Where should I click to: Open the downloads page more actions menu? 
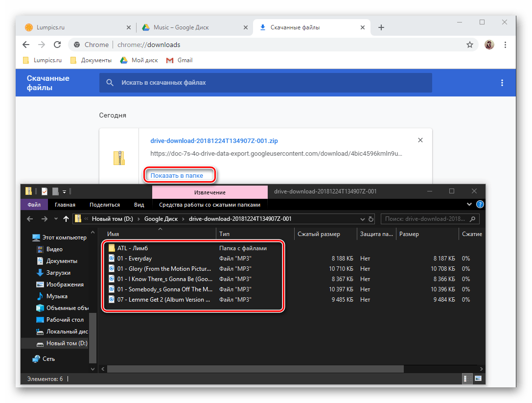(x=502, y=83)
